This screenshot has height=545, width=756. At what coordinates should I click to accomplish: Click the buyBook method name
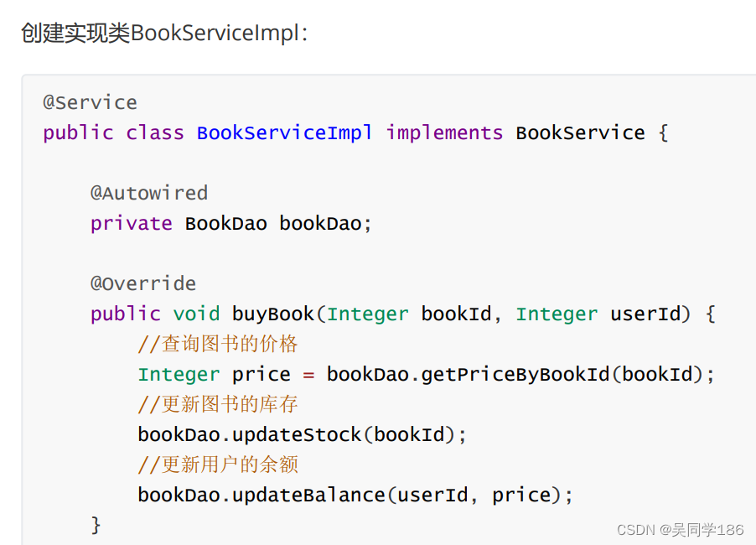pyautogui.click(x=273, y=314)
